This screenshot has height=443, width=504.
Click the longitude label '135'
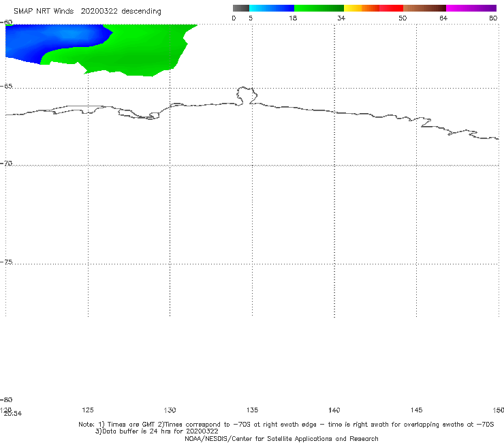coord(252,410)
